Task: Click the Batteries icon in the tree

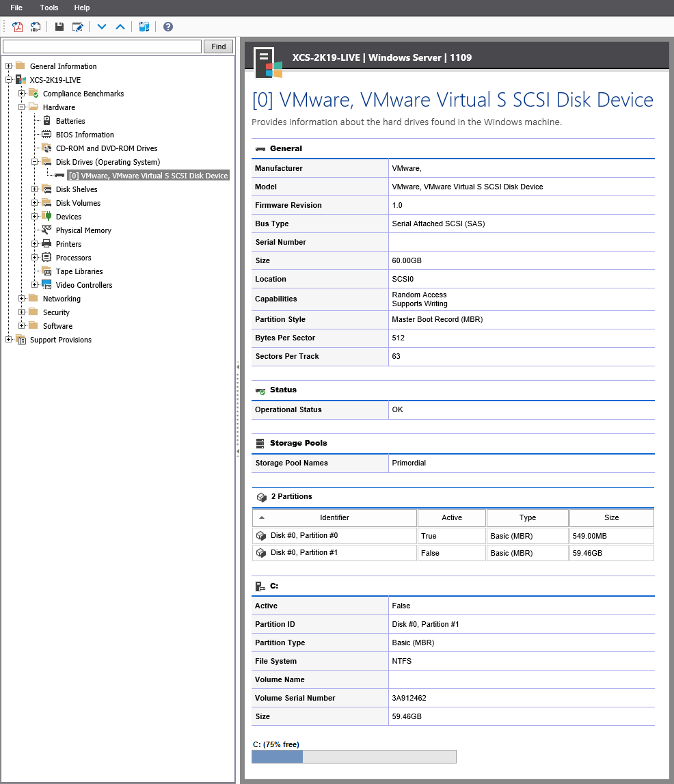Action: [46, 120]
